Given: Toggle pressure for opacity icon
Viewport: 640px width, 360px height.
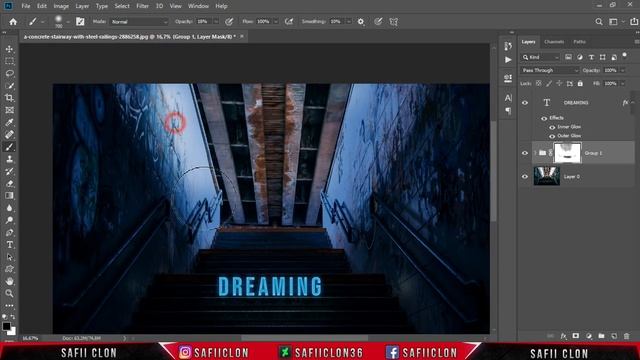Looking at the screenshot, I should (229, 22).
